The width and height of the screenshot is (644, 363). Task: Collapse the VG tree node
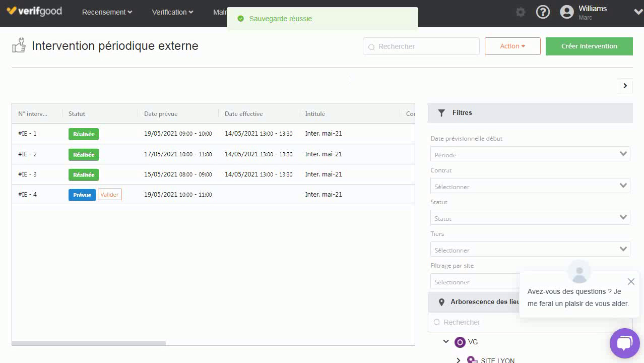[x=446, y=342]
